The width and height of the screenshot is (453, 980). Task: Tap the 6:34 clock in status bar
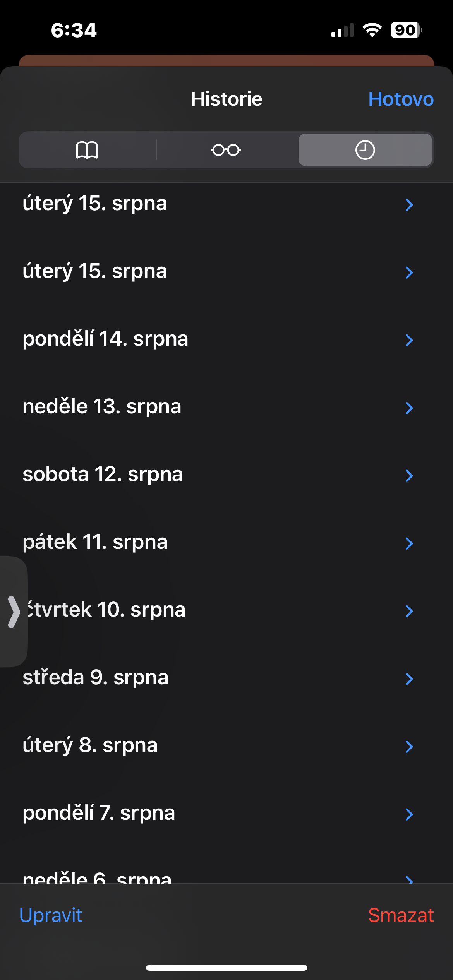[x=74, y=30]
